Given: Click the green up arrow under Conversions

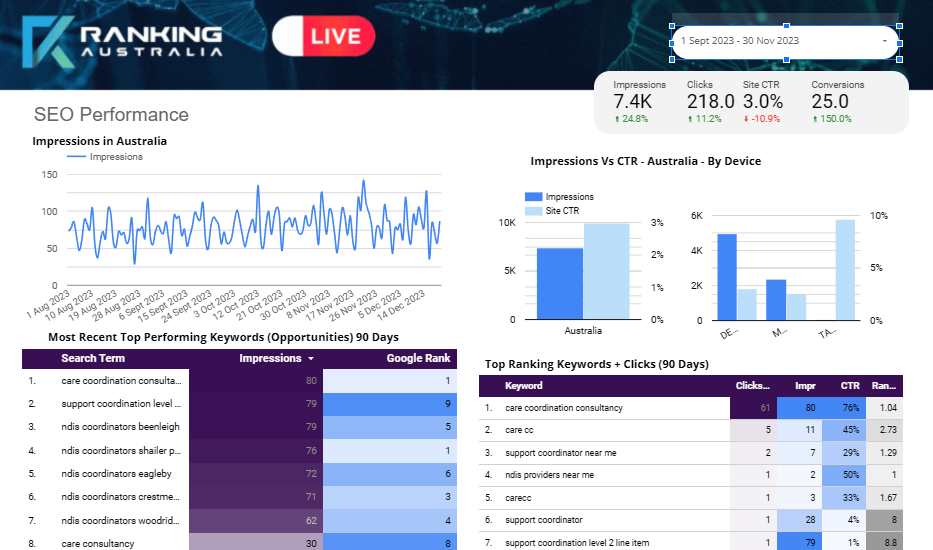Looking at the screenshot, I should pyautogui.click(x=815, y=119).
